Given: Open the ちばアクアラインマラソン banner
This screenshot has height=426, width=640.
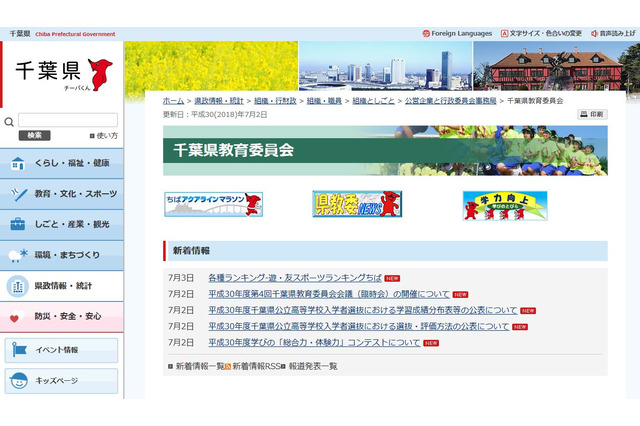Looking at the screenshot, I should coord(213,204).
